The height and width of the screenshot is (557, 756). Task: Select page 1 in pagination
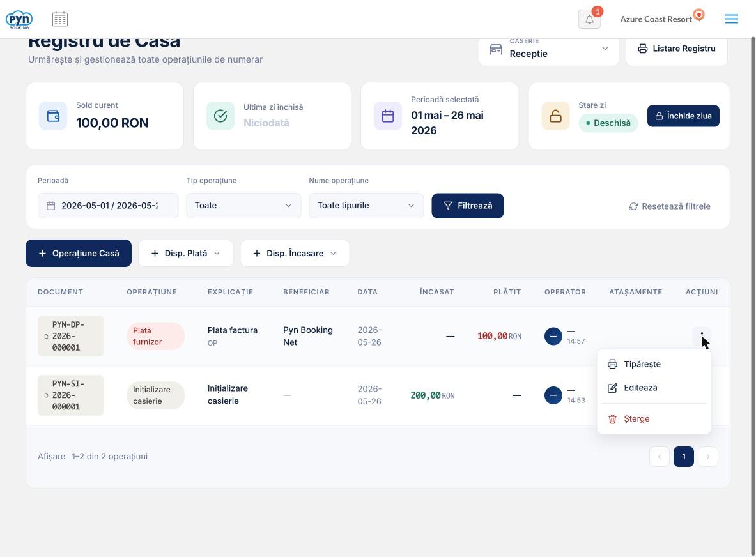(683, 457)
